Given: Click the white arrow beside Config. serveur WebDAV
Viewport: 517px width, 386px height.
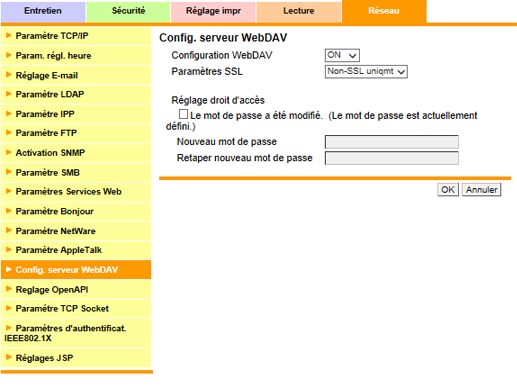Looking at the screenshot, I should pos(9,269).
